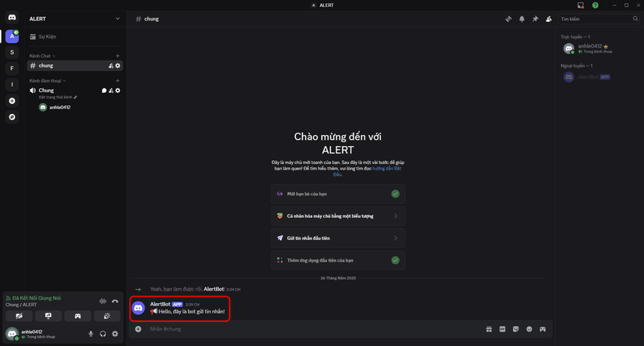Click AlertBot avatar beside the Hello message

(x=138, y=308)
